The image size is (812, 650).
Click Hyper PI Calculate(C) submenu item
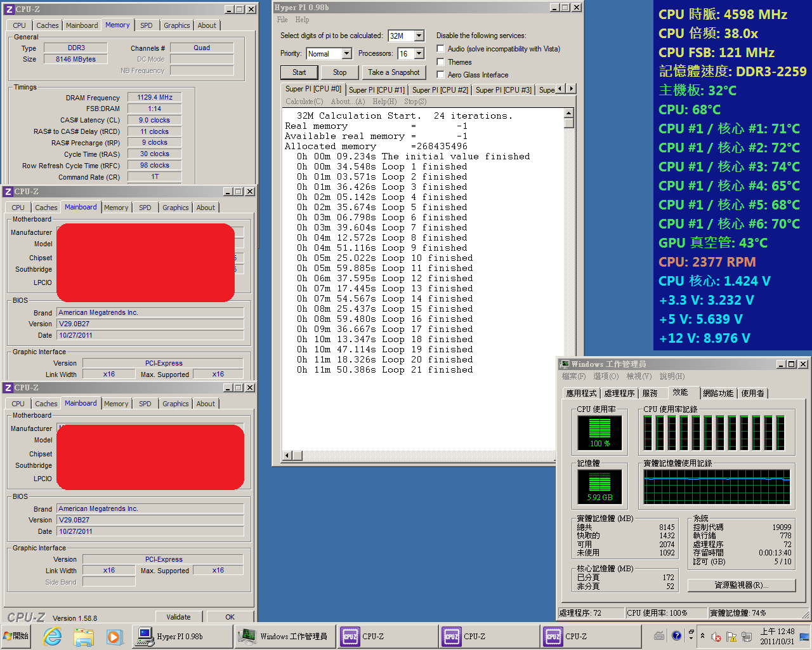click(x=304, y=102)
